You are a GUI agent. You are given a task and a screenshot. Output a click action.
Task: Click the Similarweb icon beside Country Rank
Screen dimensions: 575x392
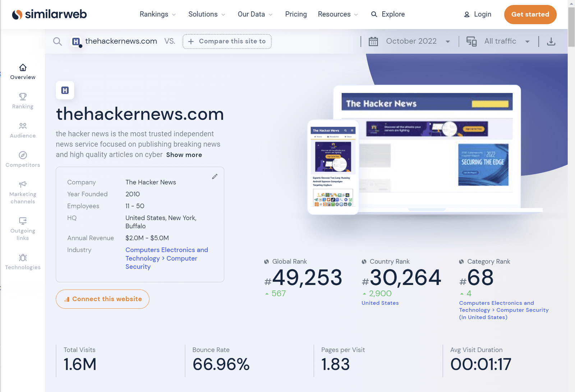pyautogui.click(x=364, y=262)
